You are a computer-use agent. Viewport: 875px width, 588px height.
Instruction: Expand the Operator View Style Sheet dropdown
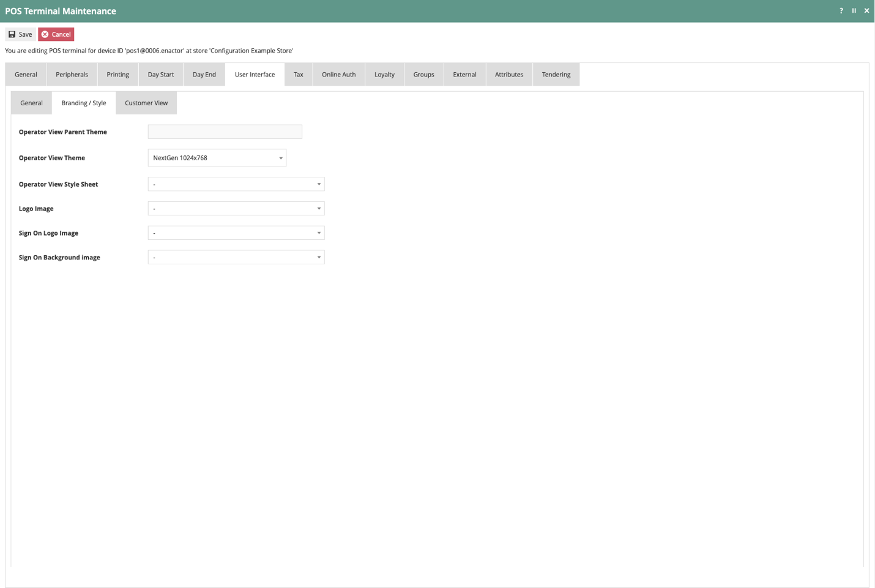pyautogui.click(x=236, y=184)
